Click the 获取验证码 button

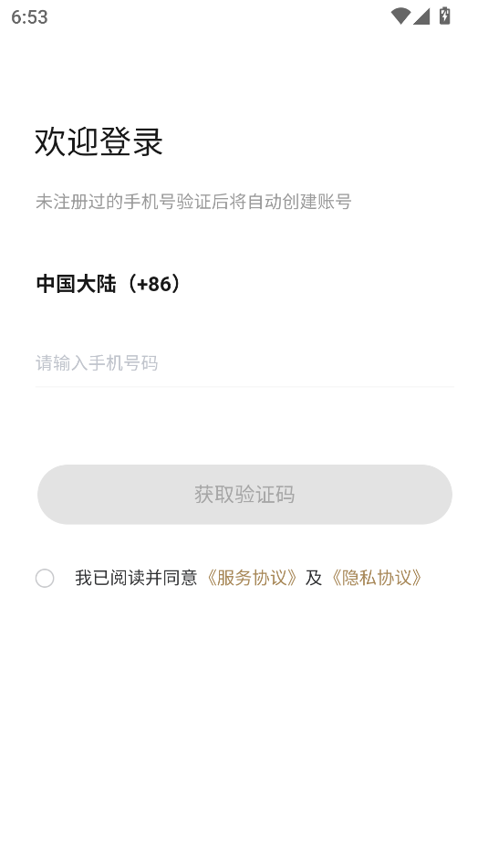[244, 495]
